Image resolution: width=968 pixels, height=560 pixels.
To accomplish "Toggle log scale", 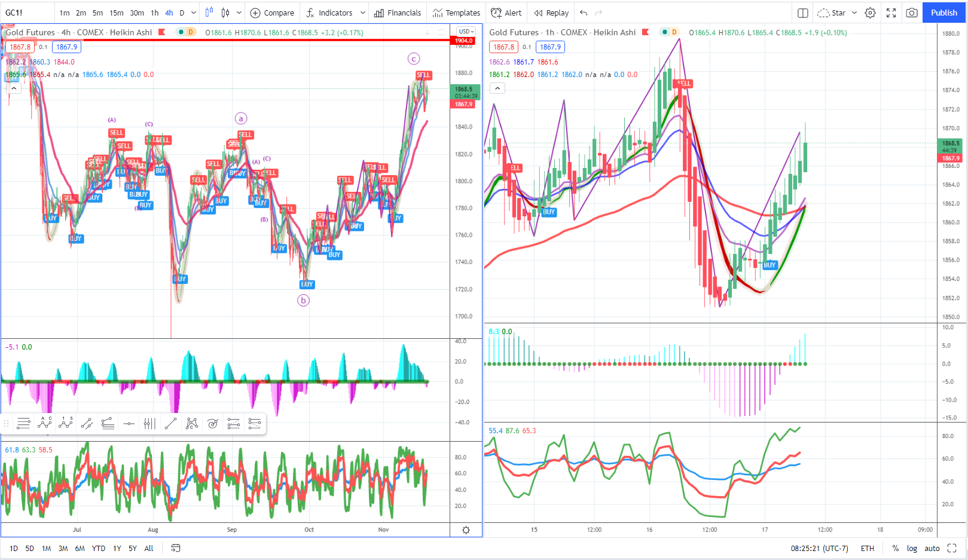I will point(912,548).
